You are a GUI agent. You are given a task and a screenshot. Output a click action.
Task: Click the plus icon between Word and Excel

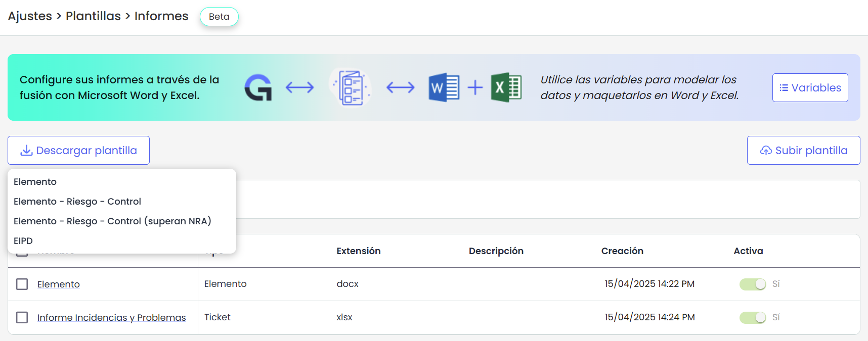coord(475,87)
